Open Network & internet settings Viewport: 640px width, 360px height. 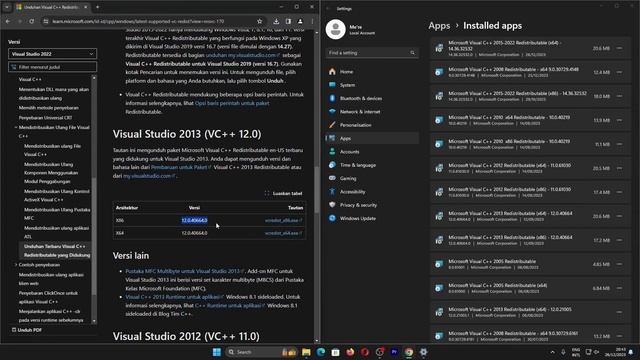pos(372,112)
